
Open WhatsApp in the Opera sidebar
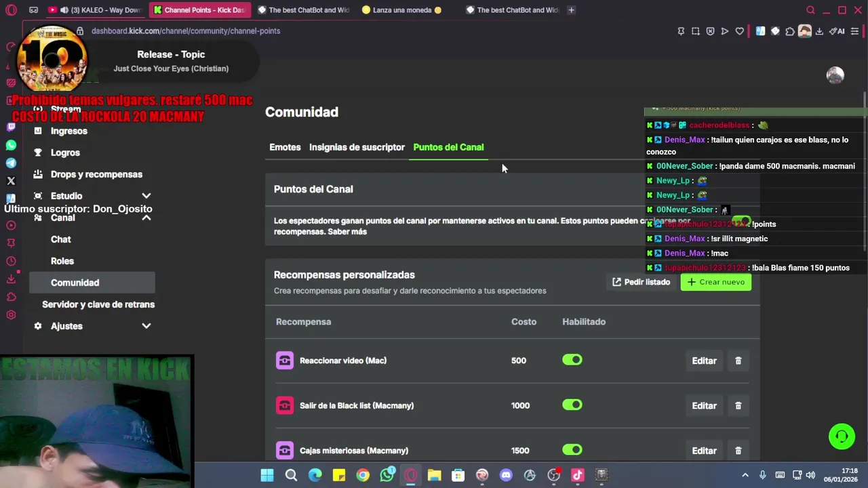[11, 145]
